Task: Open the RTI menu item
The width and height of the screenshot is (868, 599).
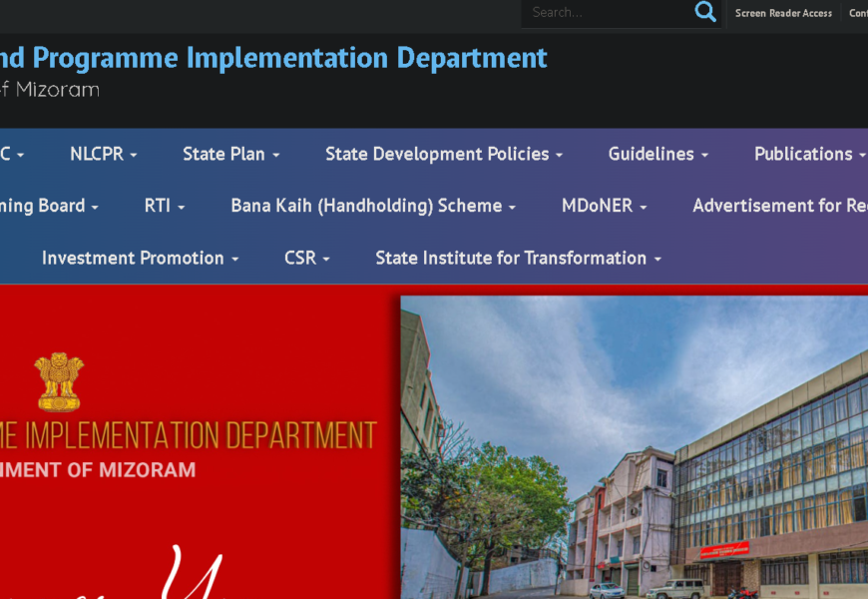Action: [165, 206]
